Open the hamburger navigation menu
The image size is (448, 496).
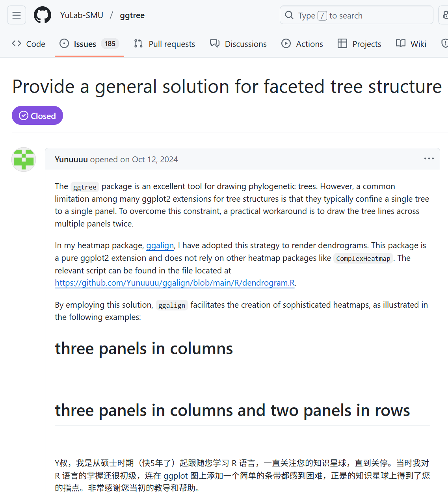point(17,15)
